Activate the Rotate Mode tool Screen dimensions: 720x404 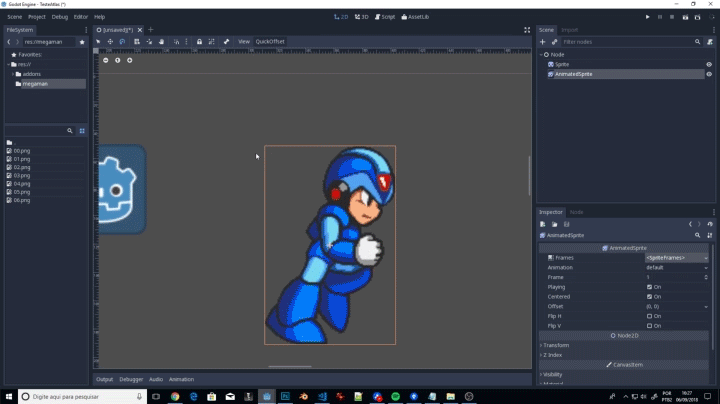pyautogui.click(x=122, y=42)
